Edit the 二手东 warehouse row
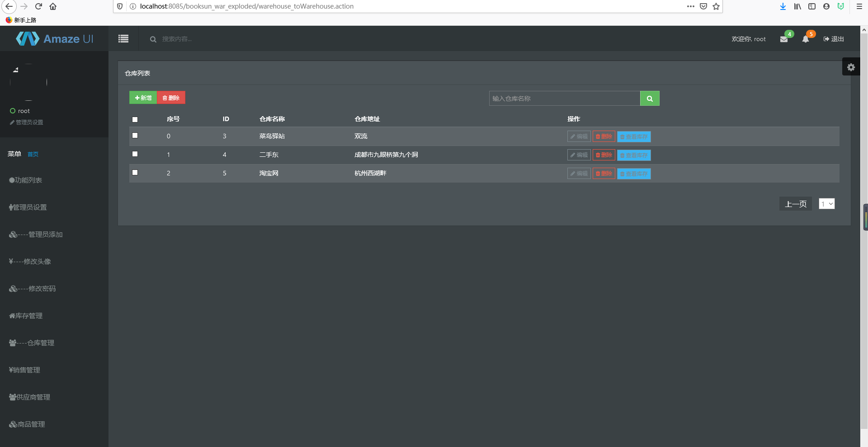Screen dimensions: 868x447 click(579, 155)
